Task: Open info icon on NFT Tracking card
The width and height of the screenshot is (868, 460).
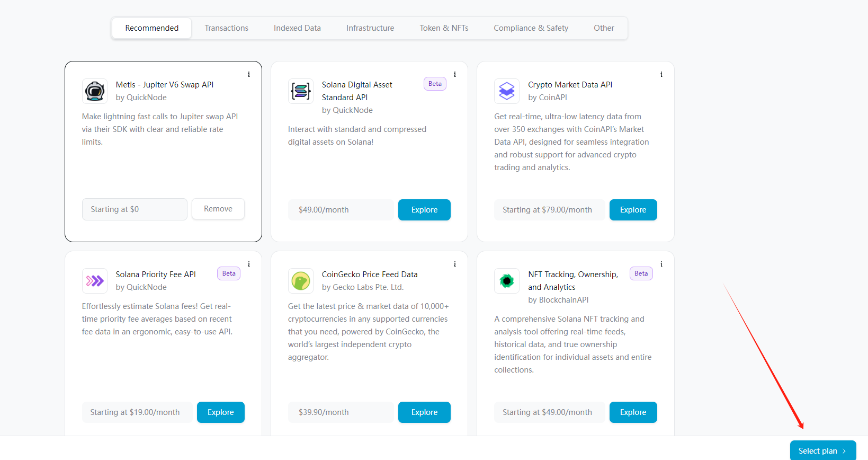Action: click(x=661, y=264)
